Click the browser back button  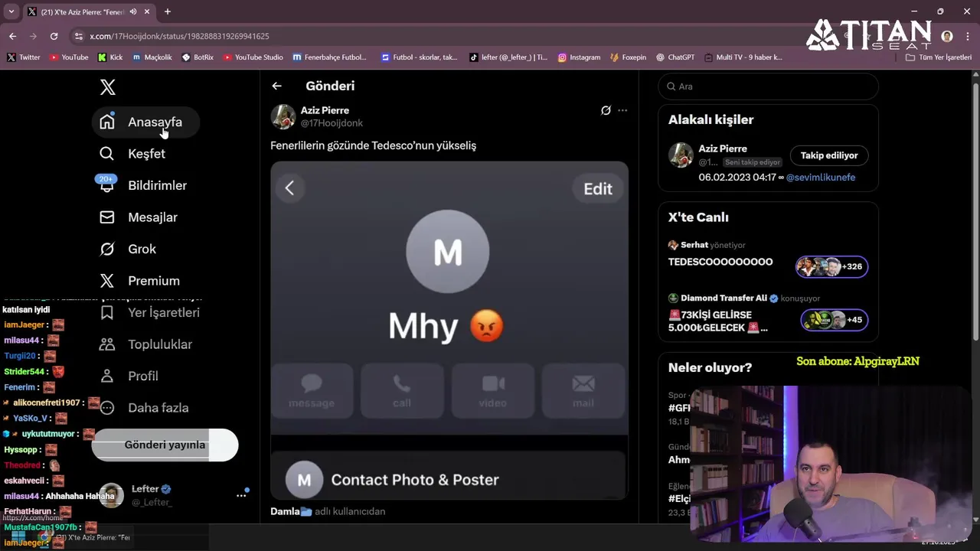click(12, 36)
